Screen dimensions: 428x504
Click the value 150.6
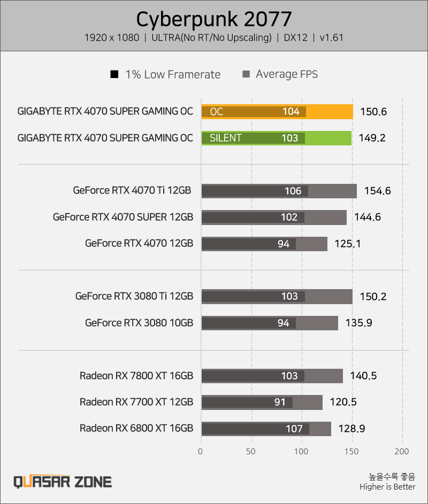(373, 112)
